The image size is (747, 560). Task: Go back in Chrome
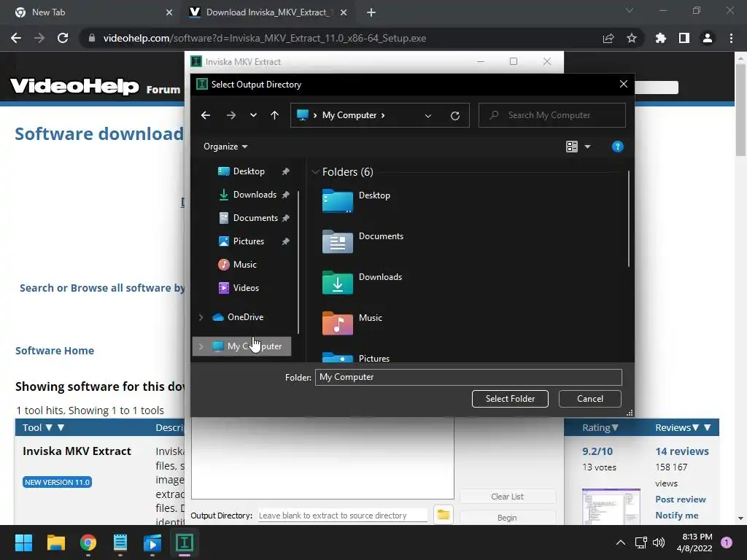point(16,38)
